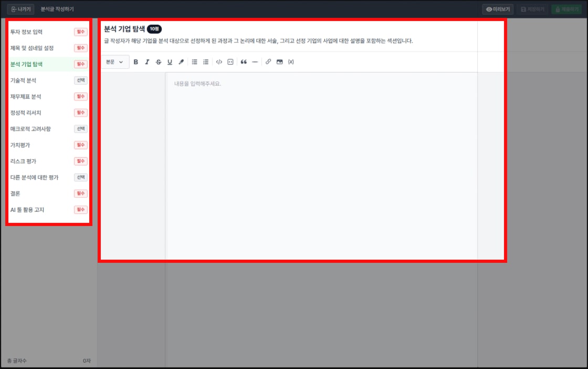
Task: Open the 제목 및 섬네일 설정 section
Action: tap(49, 48)
